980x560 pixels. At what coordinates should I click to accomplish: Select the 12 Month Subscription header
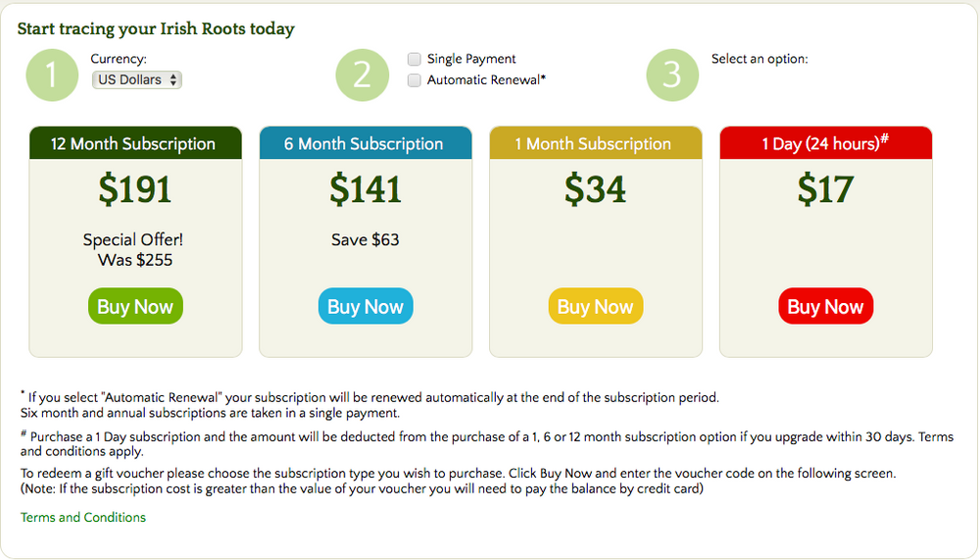click(135, 143)
